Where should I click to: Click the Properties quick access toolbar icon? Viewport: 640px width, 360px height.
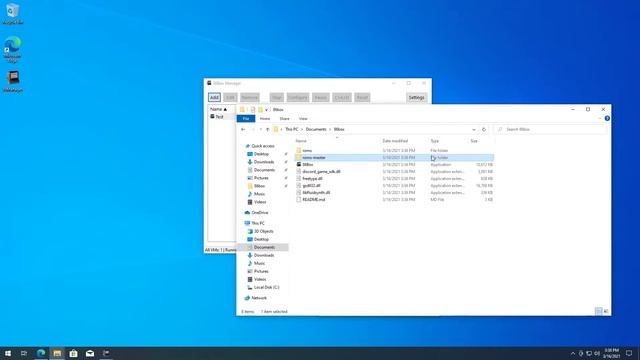[253, 109]
